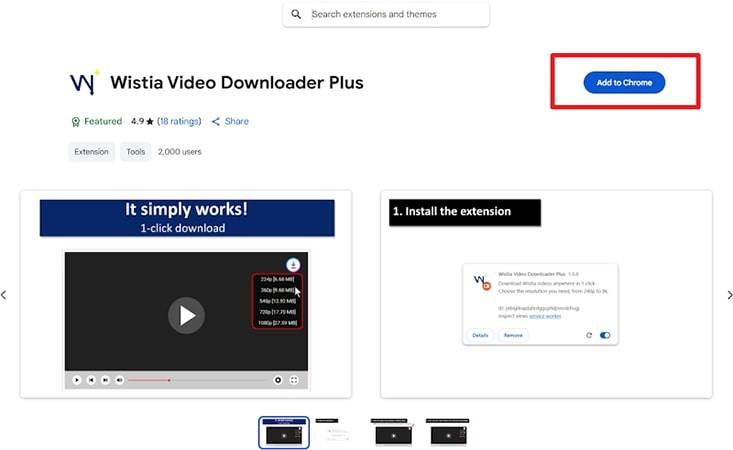Click the Featured badge icon
The image size is (733, 450).
pos(75,122)
